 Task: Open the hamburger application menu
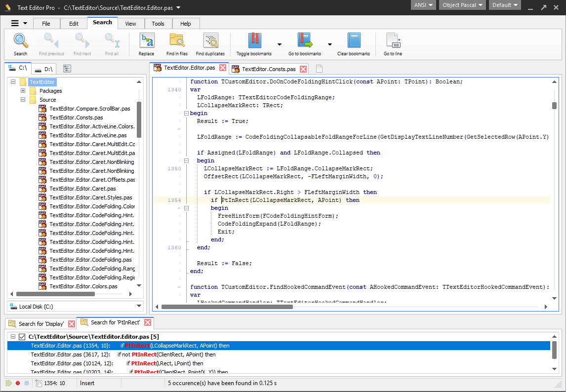click(15, 23)
